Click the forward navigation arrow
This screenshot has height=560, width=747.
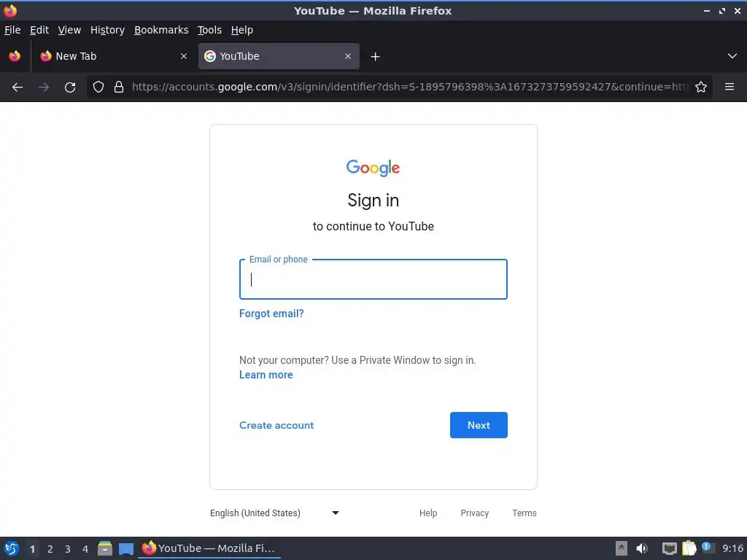(44, 87)
